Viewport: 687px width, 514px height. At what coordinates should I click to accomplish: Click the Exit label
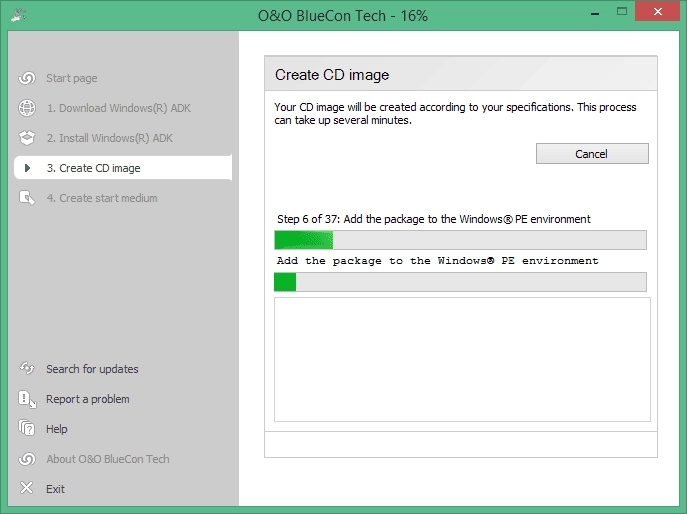(x=55, y=489)
